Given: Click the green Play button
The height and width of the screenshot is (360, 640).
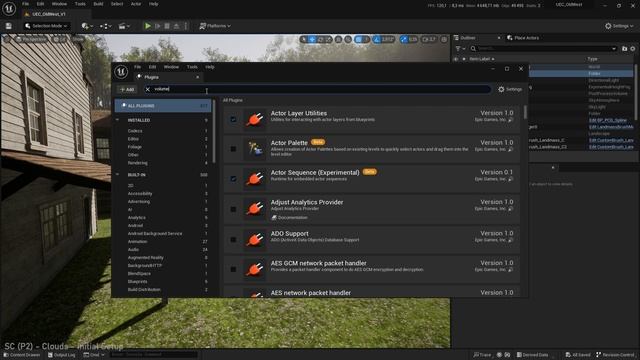Looking at the screenshot, I should 148,26.
